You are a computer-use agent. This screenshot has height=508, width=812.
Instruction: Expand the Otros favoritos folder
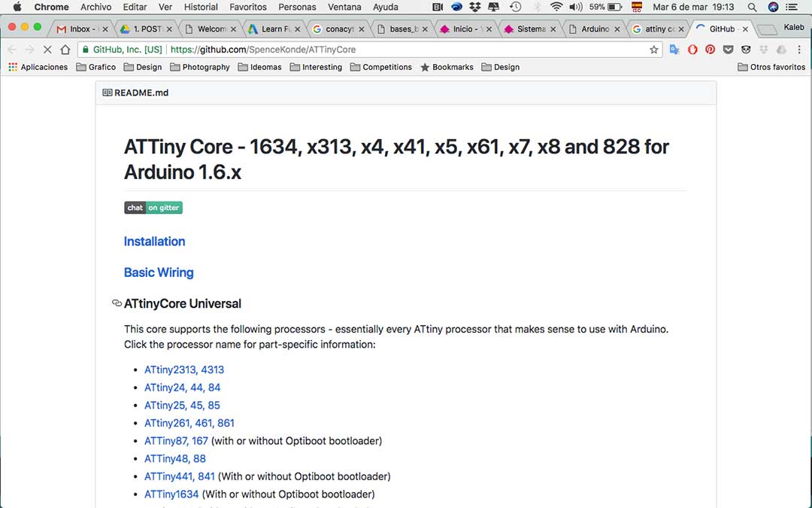click(771, 67)
